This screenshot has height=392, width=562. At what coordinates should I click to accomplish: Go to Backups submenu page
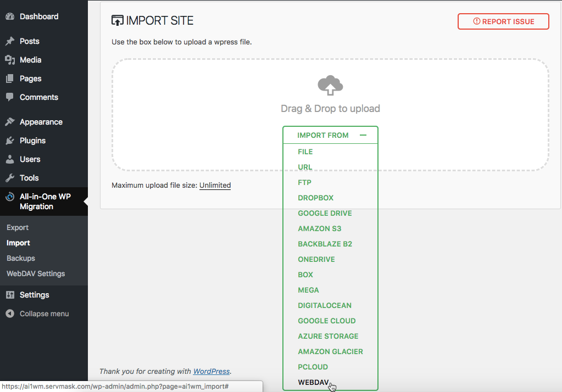21,258
